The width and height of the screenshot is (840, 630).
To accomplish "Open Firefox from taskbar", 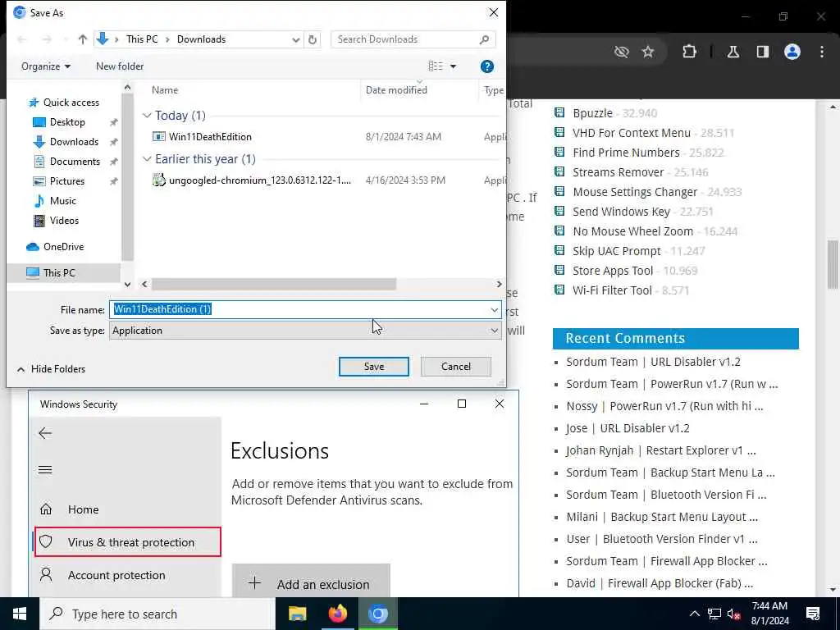I will [337, 614].
